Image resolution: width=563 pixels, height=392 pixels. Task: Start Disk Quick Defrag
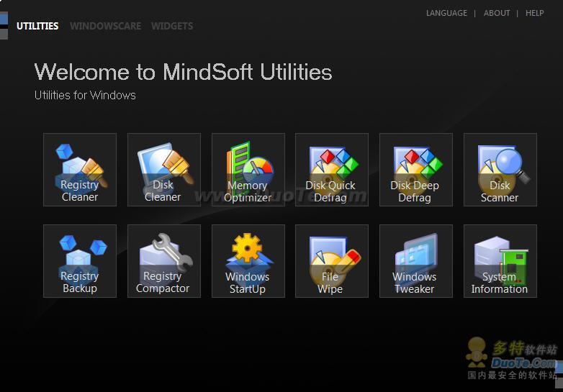point(332,170)
